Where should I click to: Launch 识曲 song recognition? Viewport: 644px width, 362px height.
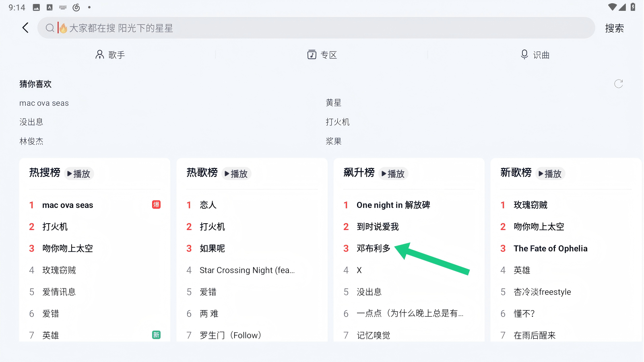(535, 55)
